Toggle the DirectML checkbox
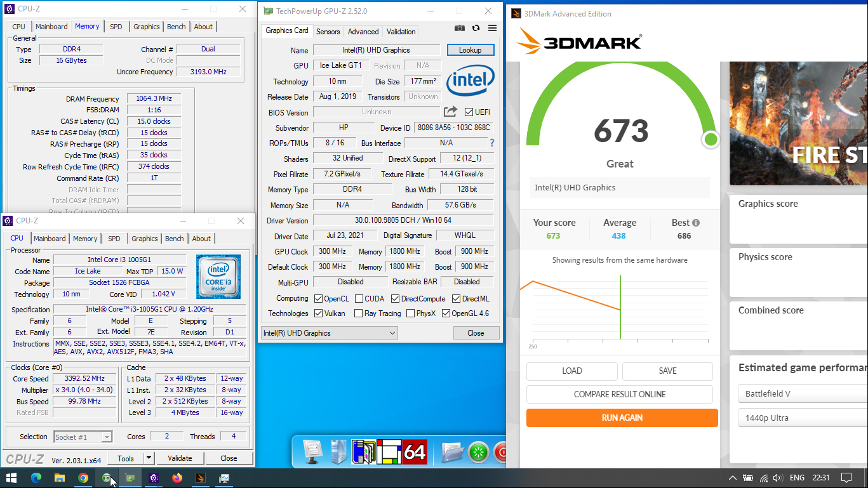The image size is (868, 488). point(457,299)
